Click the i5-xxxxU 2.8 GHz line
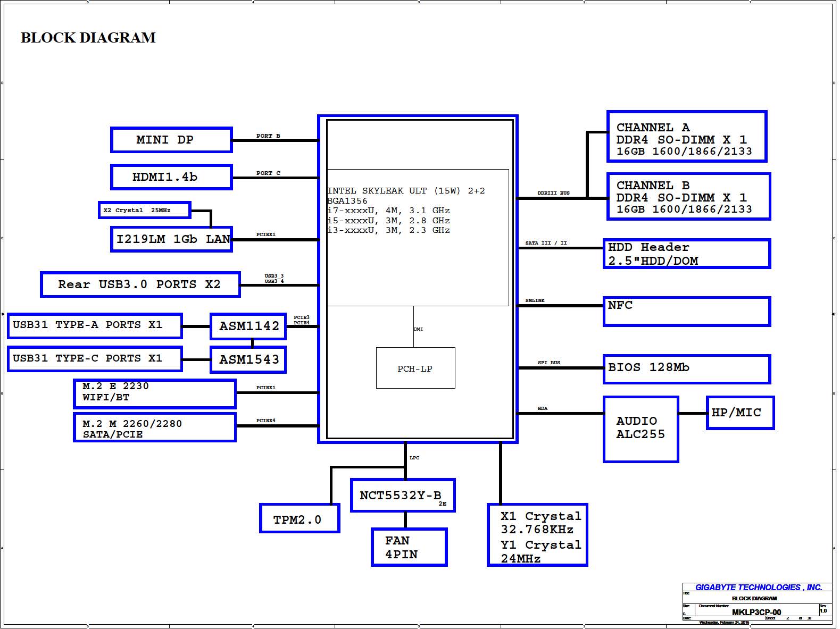The height and width of the screenshot is (629, 840). 388,221
